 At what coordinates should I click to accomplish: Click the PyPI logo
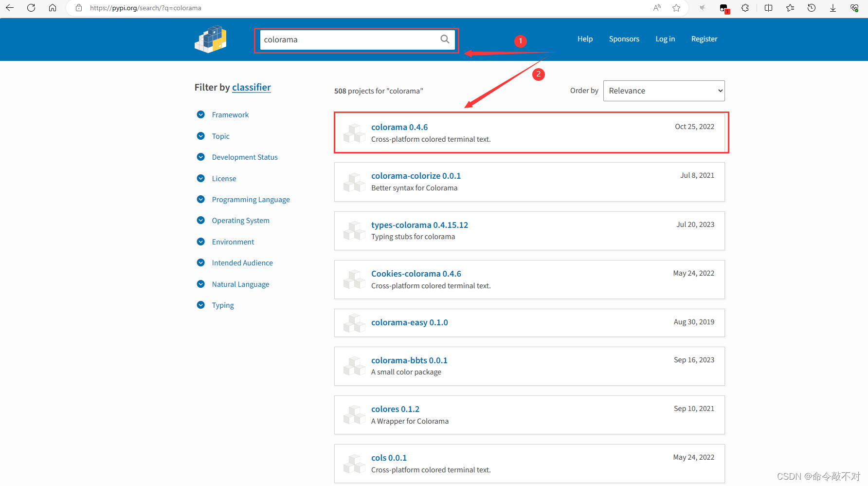pos(211,39)
